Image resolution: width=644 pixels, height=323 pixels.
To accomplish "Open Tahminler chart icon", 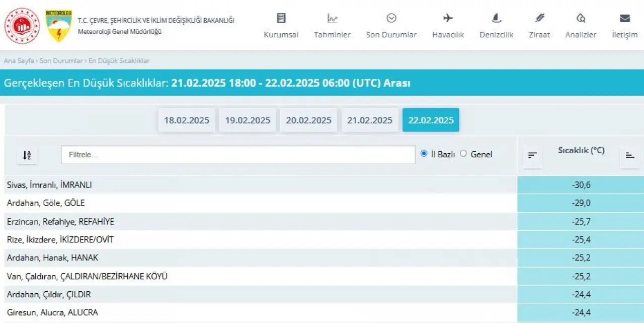I will (332, 19).
